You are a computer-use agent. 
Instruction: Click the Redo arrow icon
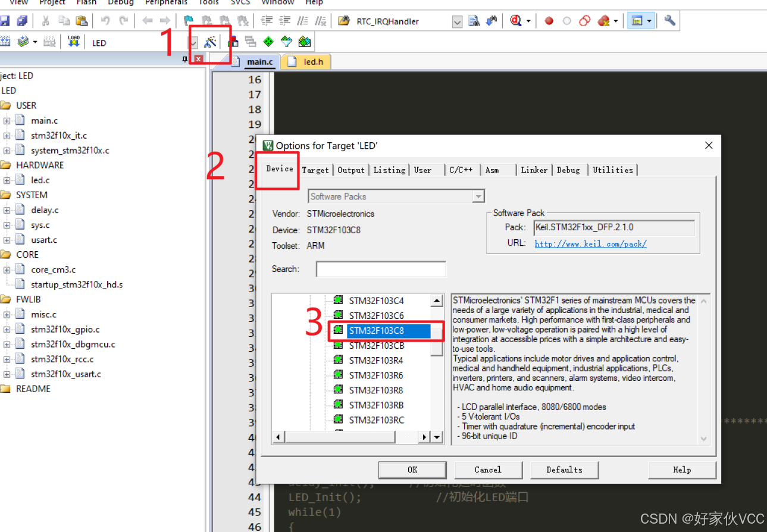tap(124, 21)
